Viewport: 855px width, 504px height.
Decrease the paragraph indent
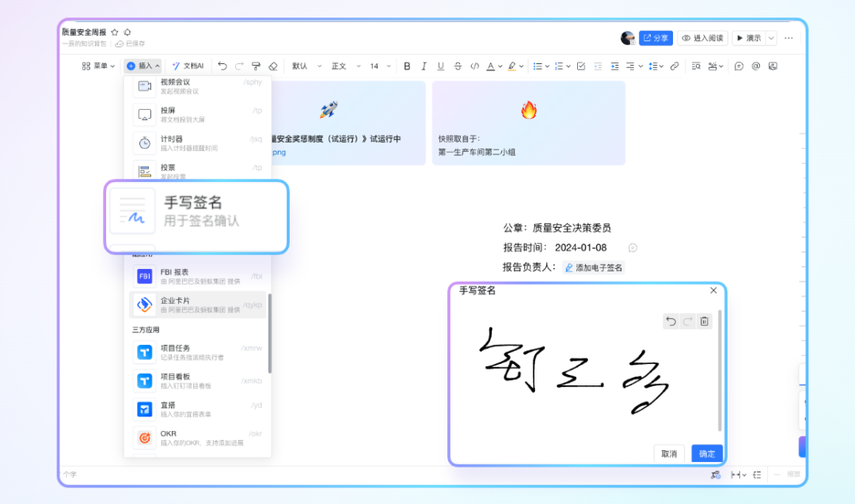pos(598,66)
